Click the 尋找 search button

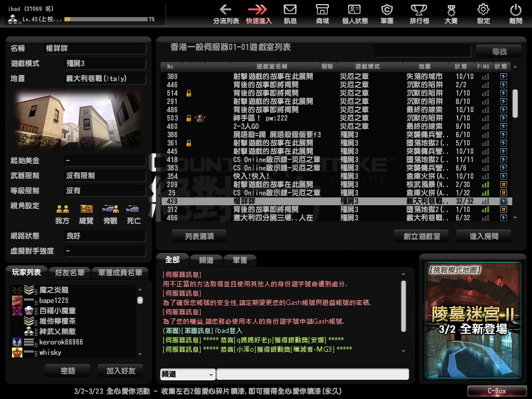[499, 51]
